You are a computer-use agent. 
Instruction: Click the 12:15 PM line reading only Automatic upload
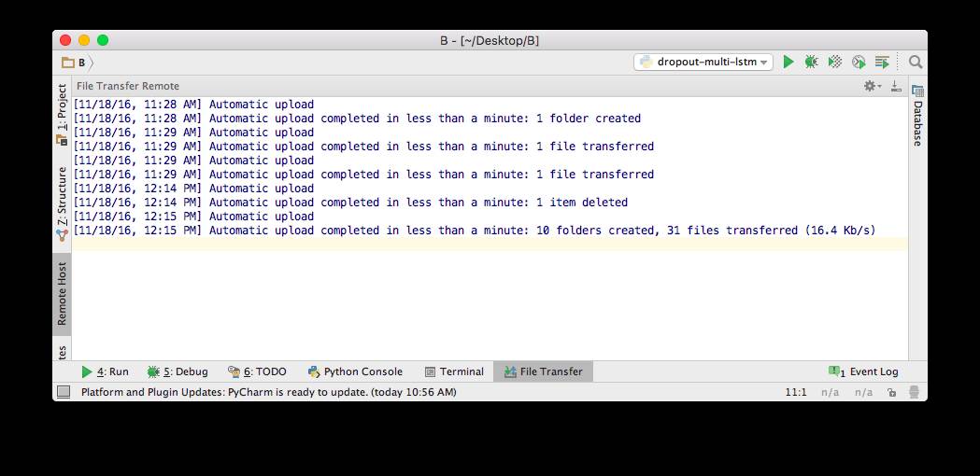193,217
